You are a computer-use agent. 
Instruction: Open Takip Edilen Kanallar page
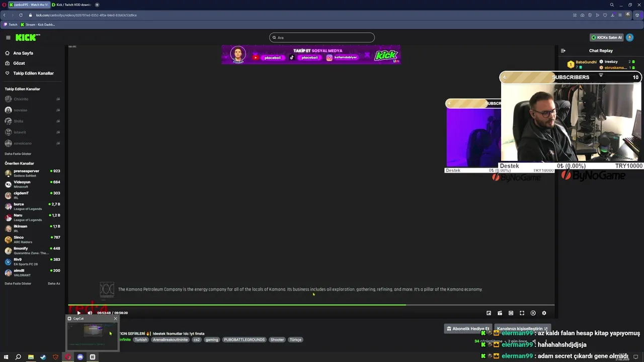click(x=33, y=73)
